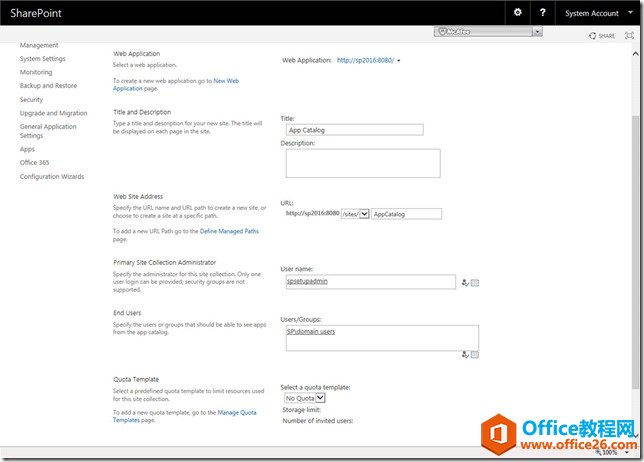Viewport: 644px width, 462px height.
Task: Check names icon beside User name field
Action: 465,283
